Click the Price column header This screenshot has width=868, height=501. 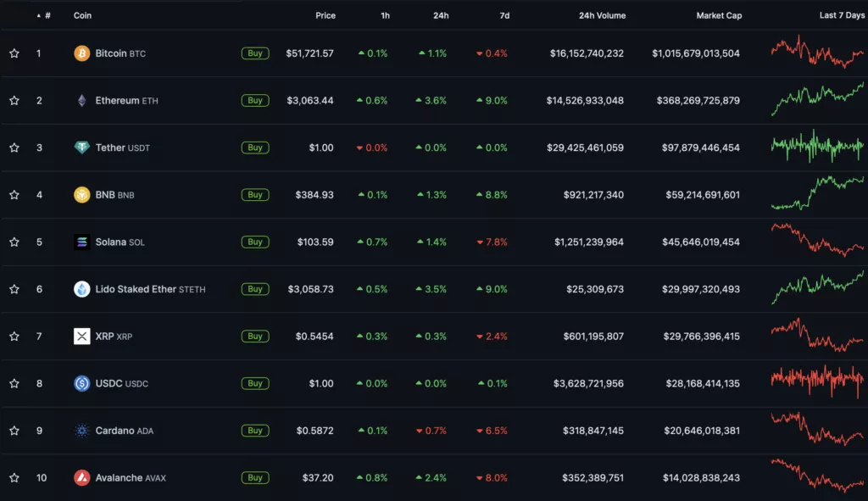point(325,15)
